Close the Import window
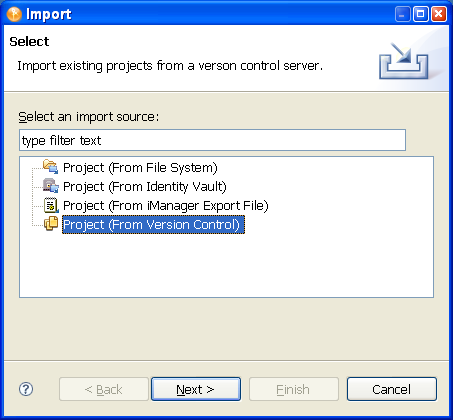Screen dimensions: 453x420 tap(439, 14)
